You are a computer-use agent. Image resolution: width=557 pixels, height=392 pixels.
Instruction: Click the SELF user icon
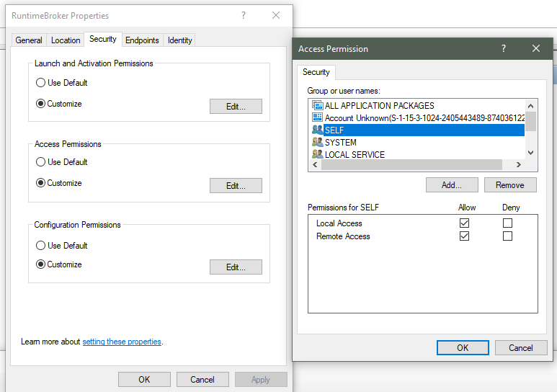tap(317, 130)
